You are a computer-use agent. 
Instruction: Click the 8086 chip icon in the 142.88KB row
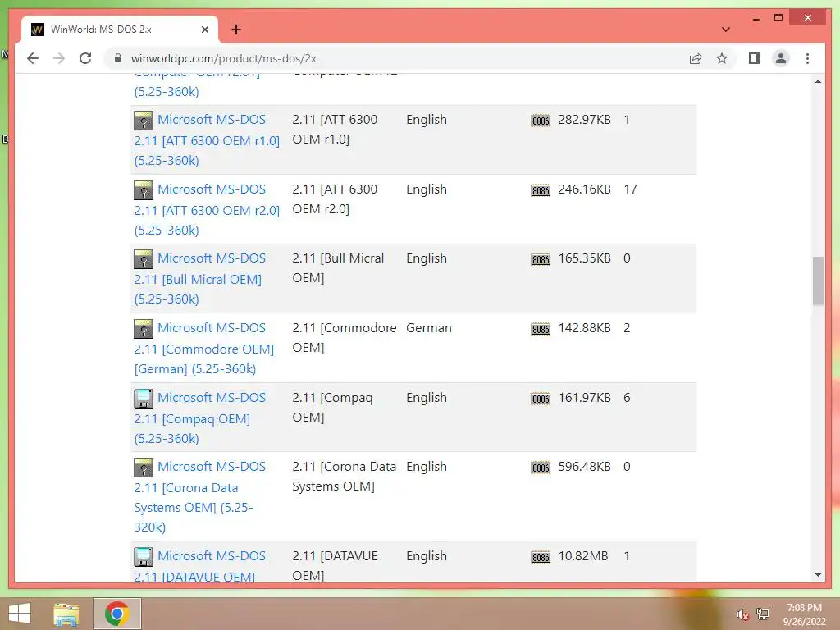(x=541, y=329)
